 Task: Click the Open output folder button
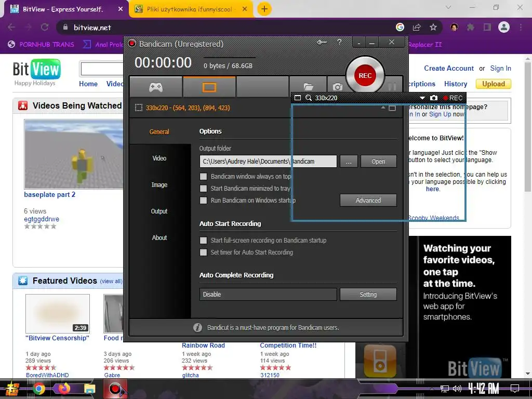point(378,162)
